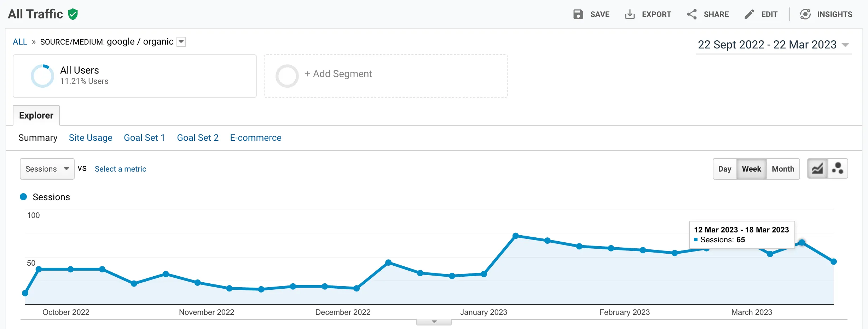This screenshot has height=329, width=868.
Task: Click the All Users segment card
Action: (x=135, y=76)
